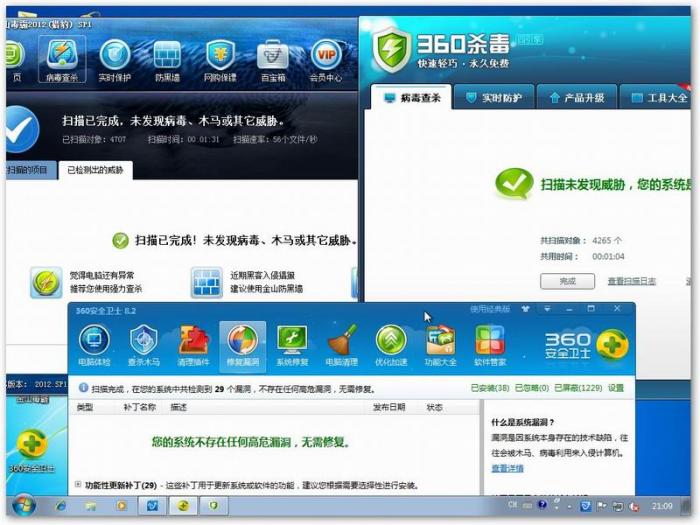Click 360安全卫士 logo badge in header
700x525 pixels.
point(612,345)
